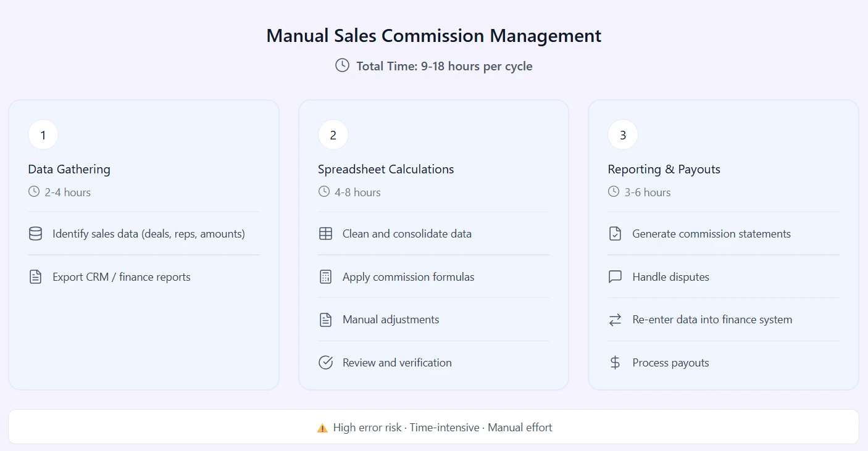Click the step 2 number circle
868x451 pixels.
[333, 135]
